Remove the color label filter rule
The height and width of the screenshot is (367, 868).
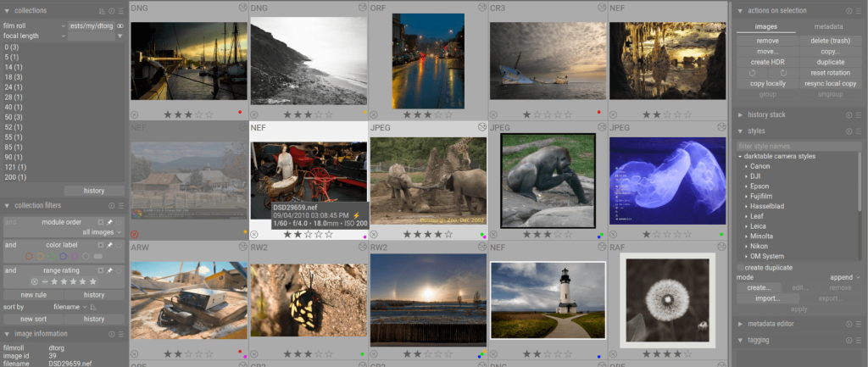101,245
